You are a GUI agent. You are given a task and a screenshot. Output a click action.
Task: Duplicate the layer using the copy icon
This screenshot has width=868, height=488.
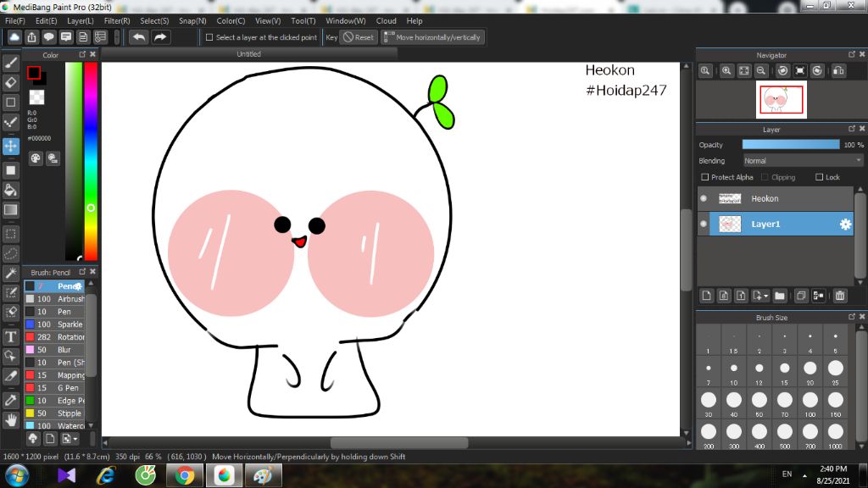[x=800, y=296]
